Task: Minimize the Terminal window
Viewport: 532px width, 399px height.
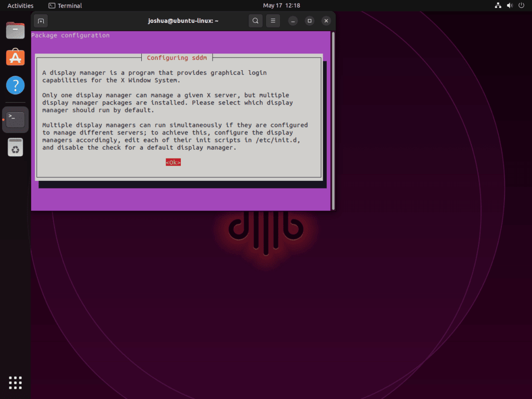Action: [292, 21]
